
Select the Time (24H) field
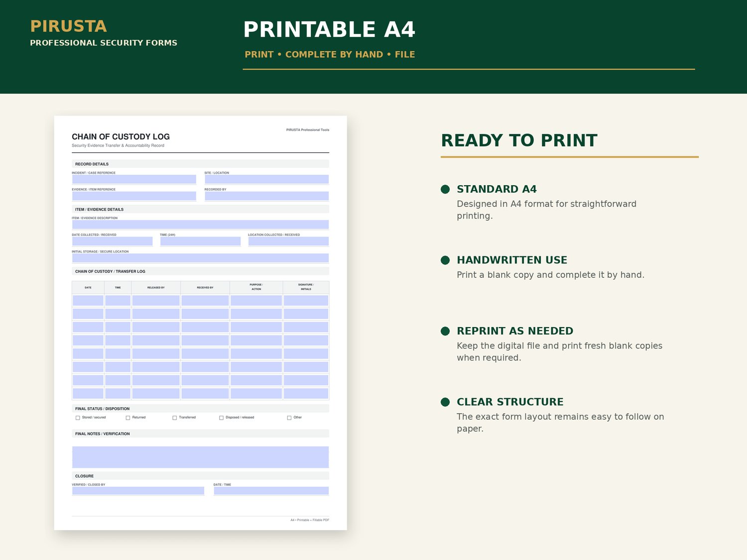200,241
